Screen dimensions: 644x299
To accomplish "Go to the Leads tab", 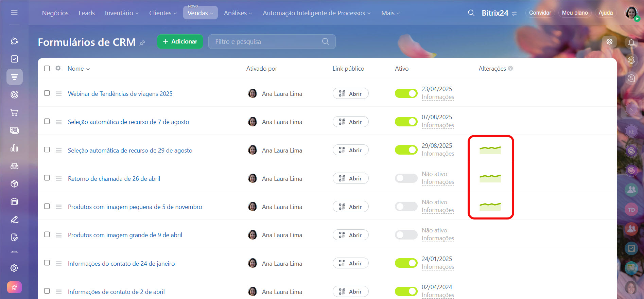I will pos(87,13).
